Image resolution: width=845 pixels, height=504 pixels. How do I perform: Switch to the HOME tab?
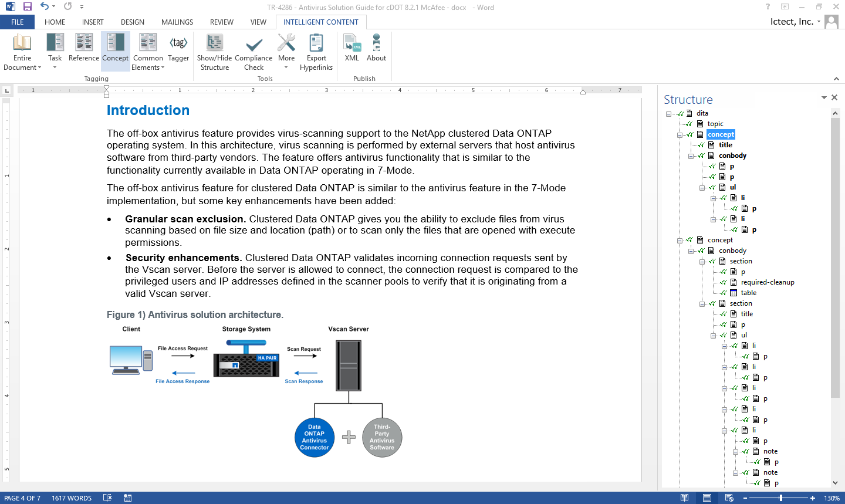coord(55,22)
